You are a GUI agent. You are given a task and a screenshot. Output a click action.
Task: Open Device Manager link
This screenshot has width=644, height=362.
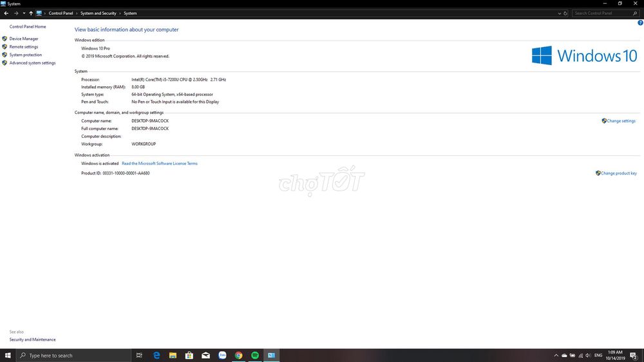[x=24, y=39]
